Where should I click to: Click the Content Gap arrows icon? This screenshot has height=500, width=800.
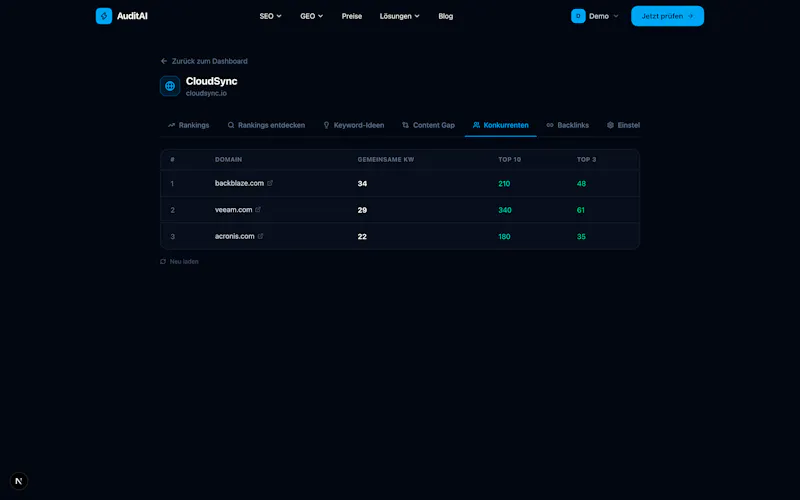tap(406, 125)
